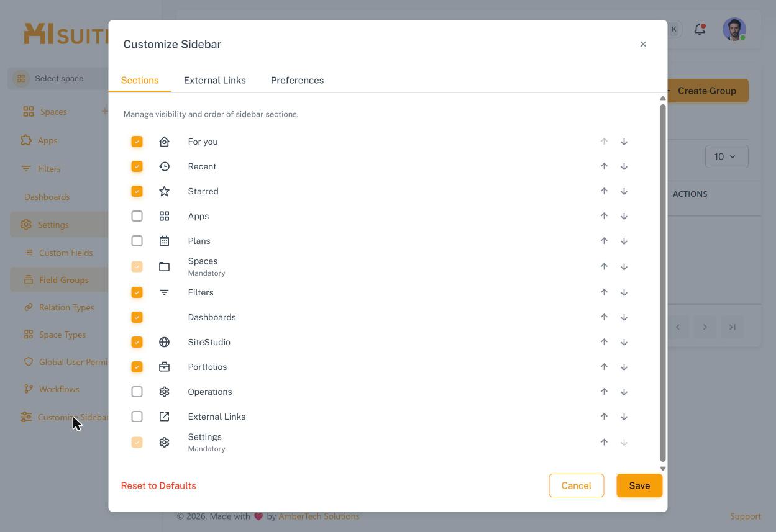Screen dimensions: 776x532
Task: Click the Create Group button
Action: 707,91
